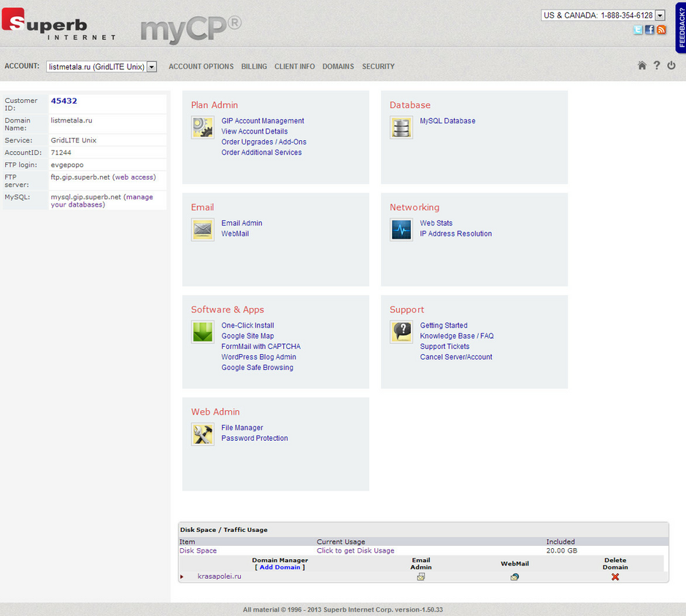Open File Manager link
This screenshot has width=686, height=616.
point(242,428)
